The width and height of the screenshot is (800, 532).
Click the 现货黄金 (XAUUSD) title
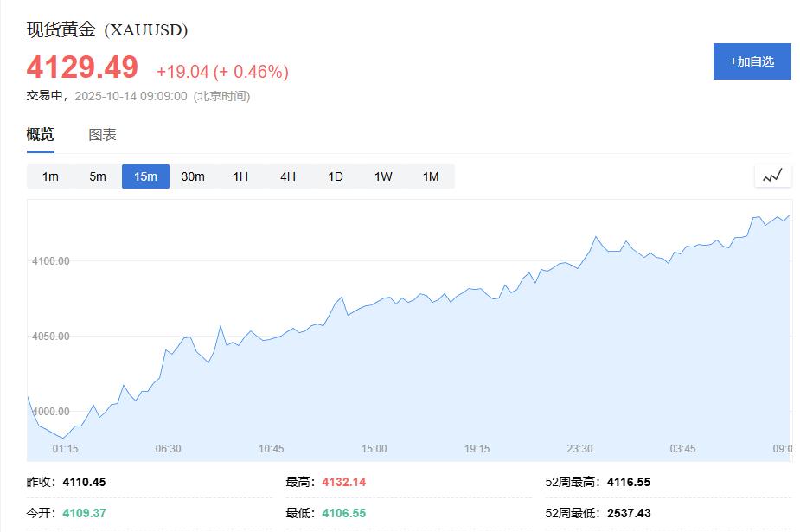click(x=106, y=29)
